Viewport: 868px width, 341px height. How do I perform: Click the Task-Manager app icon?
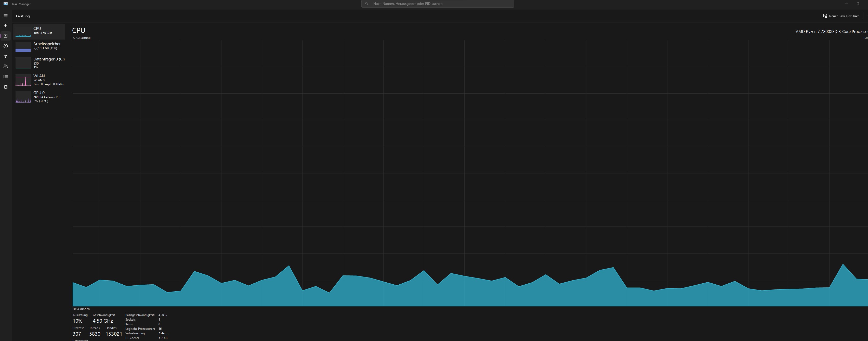coord(5,4)
